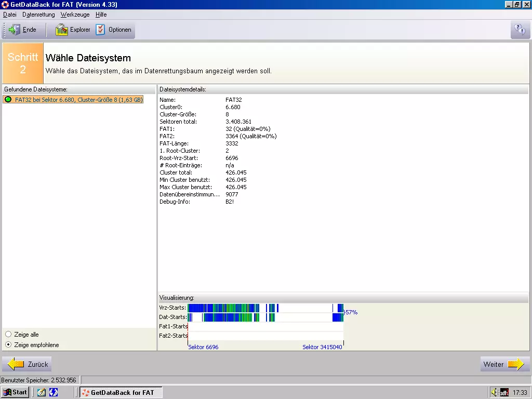532x399 pixels.
Task: Click the Min Cluster benutzt value
Action: pyautogui.click(x=236, y=180)
